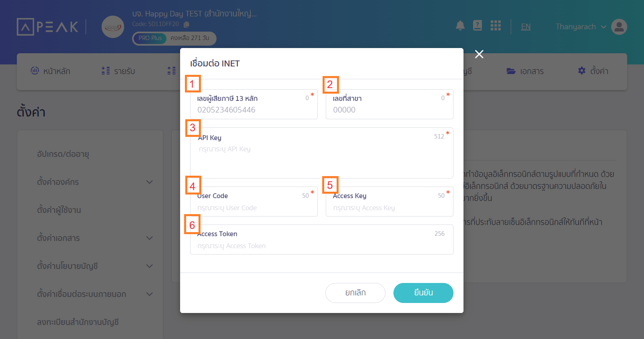Image resolution: width=644 pixels, height=339 pixels.
Task: Go to หน้าหลัก menu tab
Action: 51,71
